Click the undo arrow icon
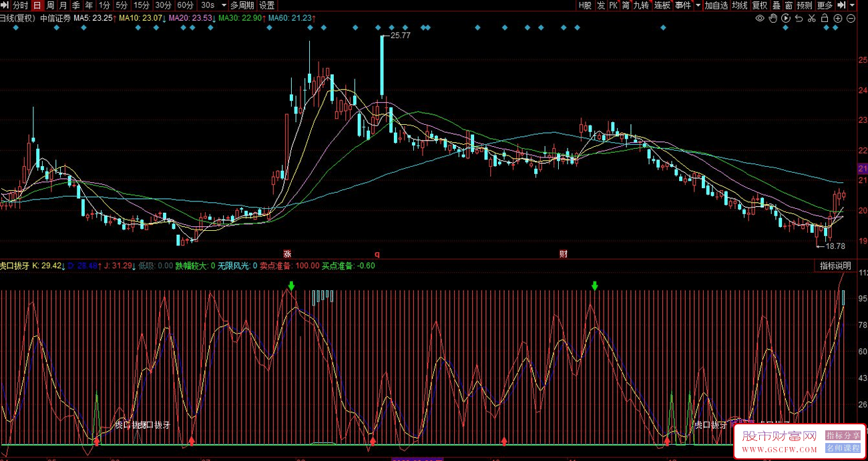 click(799, 18)
